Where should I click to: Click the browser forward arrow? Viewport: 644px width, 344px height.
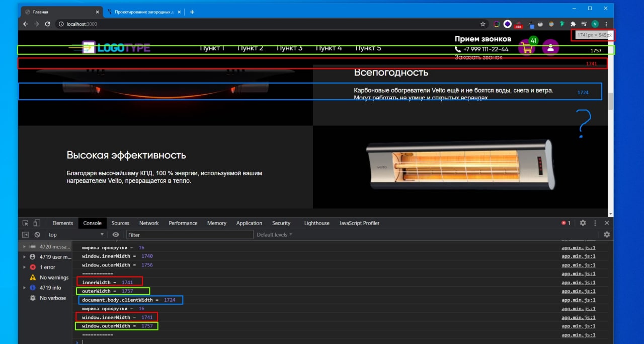(36, 24)
